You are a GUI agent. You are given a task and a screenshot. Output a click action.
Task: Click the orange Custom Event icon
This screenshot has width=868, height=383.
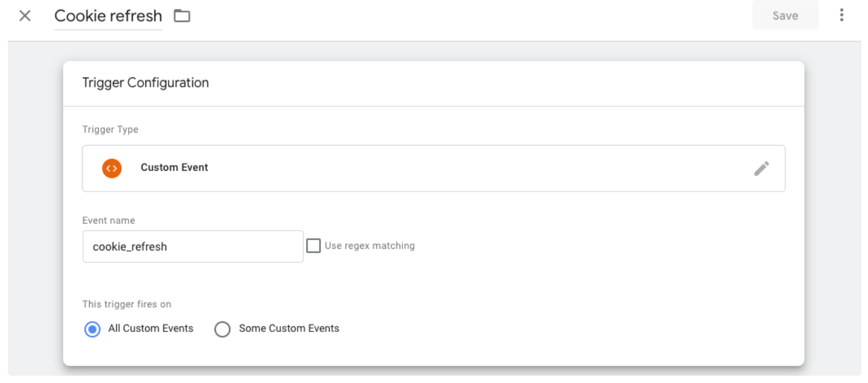[112, 168]
